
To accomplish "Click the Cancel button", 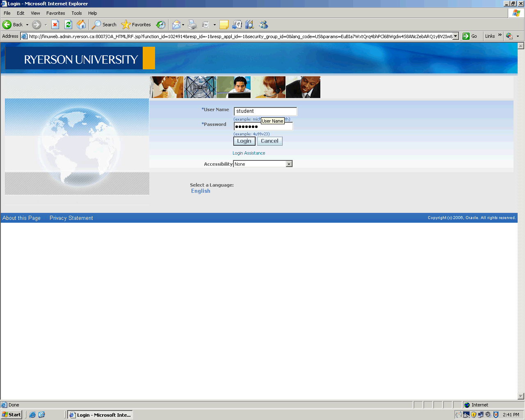I will tap(269, 141).
